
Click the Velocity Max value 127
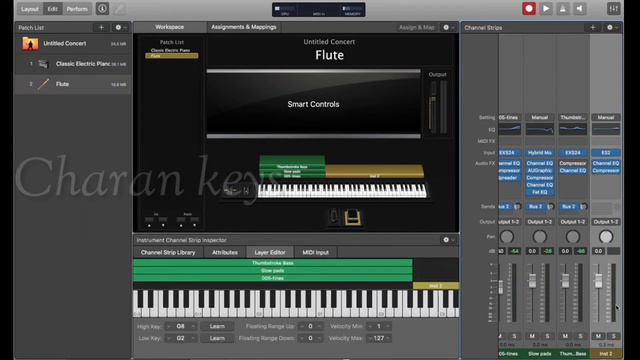[x=379, y=338]
